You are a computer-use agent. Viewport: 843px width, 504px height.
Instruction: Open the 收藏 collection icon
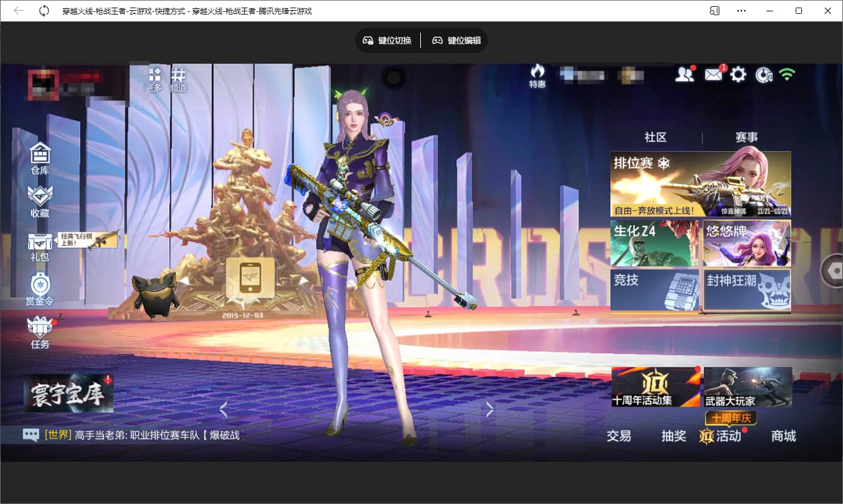click(x=40, y=202)
